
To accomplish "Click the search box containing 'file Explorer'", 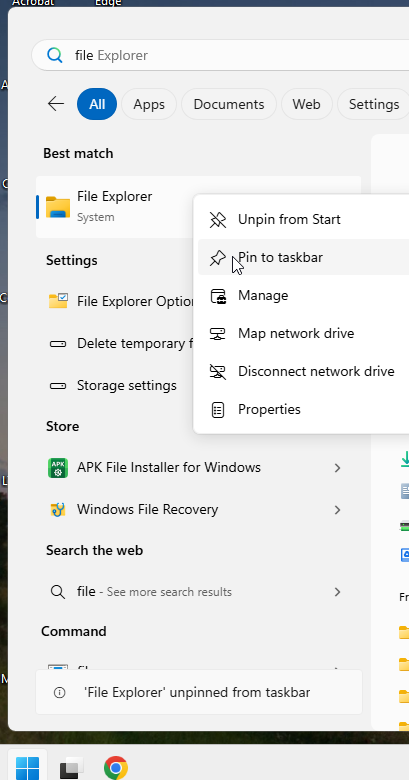I will 220,55.
